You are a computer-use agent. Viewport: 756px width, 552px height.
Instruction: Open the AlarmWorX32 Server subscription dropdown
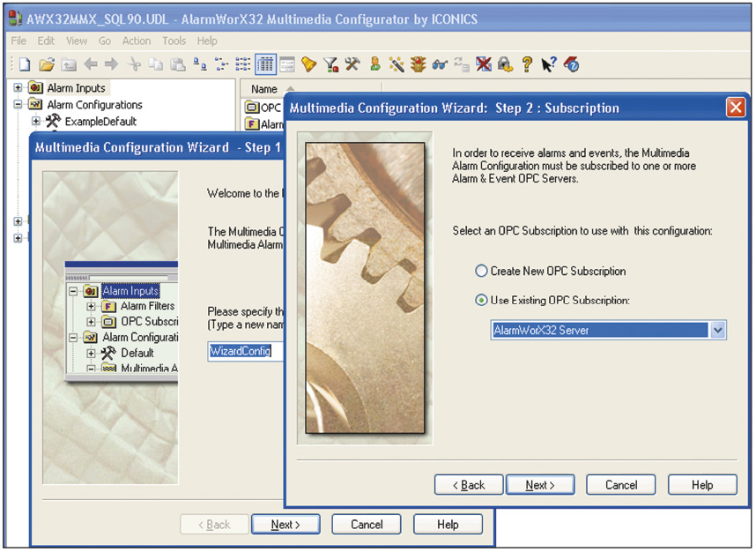pos(718,330)
